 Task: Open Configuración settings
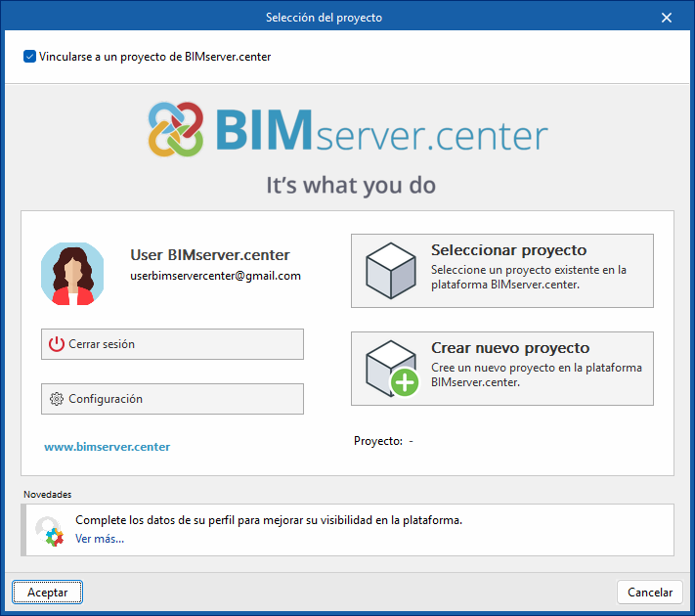[172, 399]
